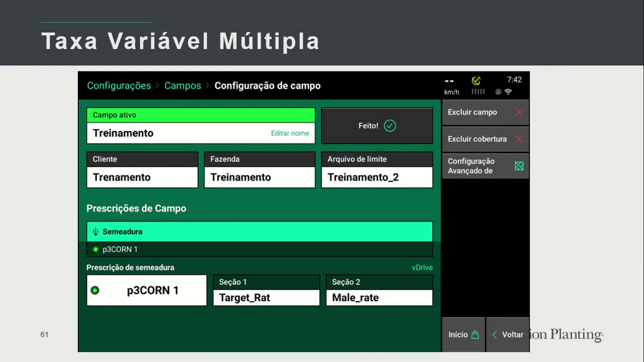
Task: Click red X icon beside Excluir cobertura
Action: pyautogui.click(x=519, y=139)
